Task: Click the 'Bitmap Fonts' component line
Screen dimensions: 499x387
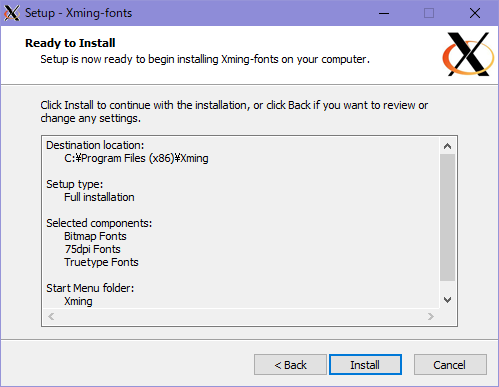Action: (x=95, y=236)
